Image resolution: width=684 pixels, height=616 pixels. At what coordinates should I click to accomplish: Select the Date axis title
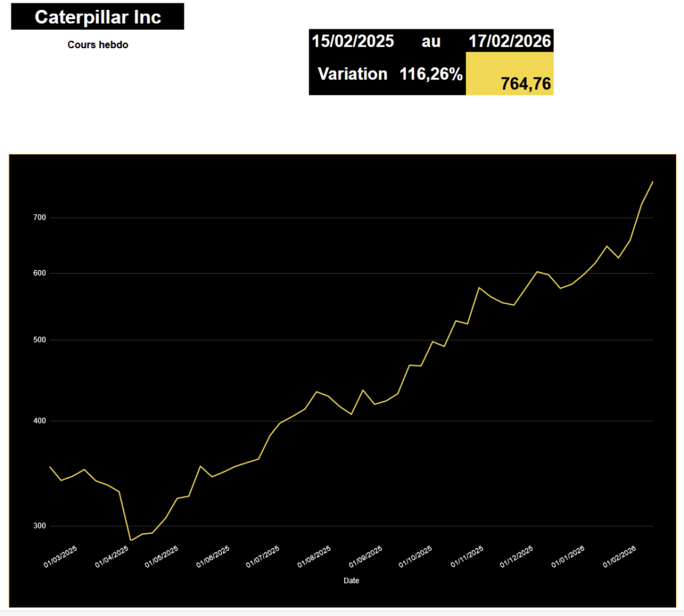point(351,581)
